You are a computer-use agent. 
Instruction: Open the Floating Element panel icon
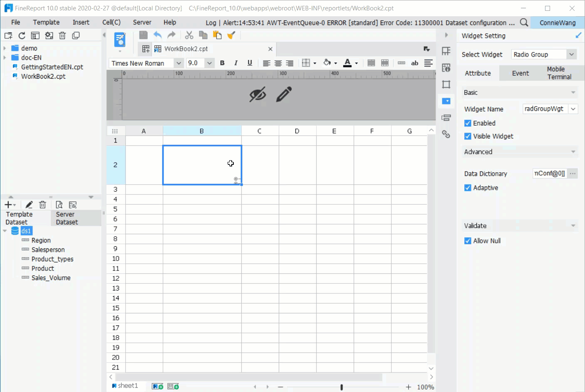point(446,84)
